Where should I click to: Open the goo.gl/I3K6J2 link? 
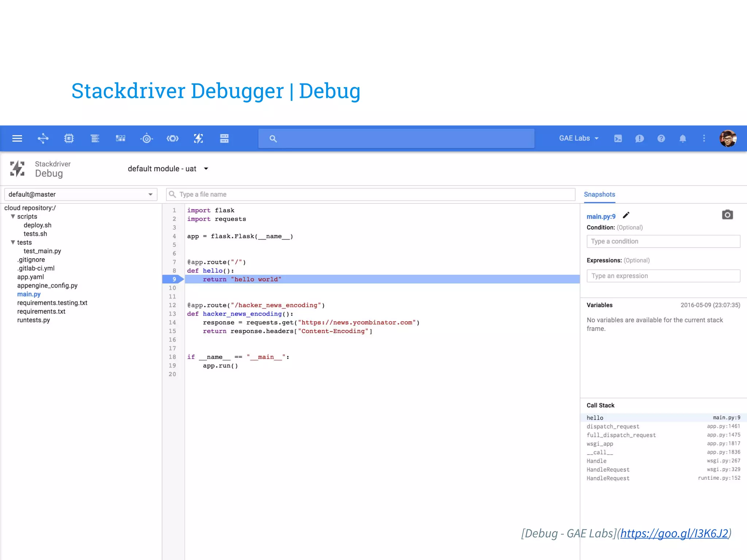click(674, 533)
